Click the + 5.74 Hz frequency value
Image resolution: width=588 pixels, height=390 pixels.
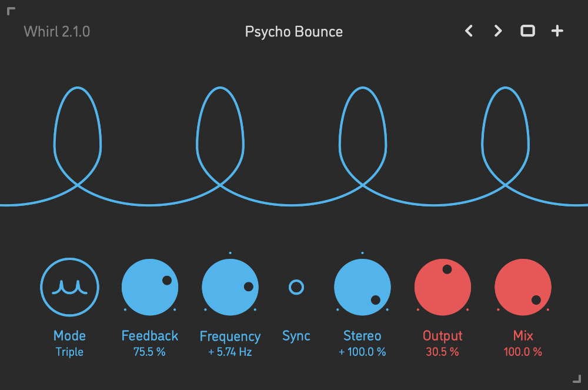click(x=230, y=352)
